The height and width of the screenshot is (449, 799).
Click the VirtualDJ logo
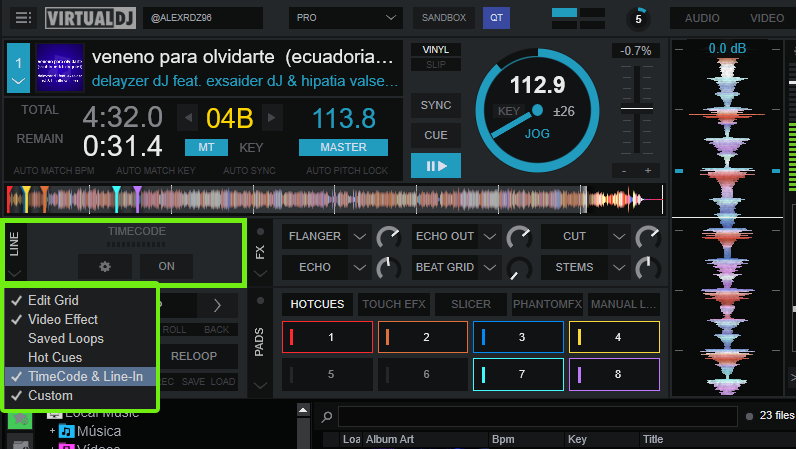coord(90,18)
